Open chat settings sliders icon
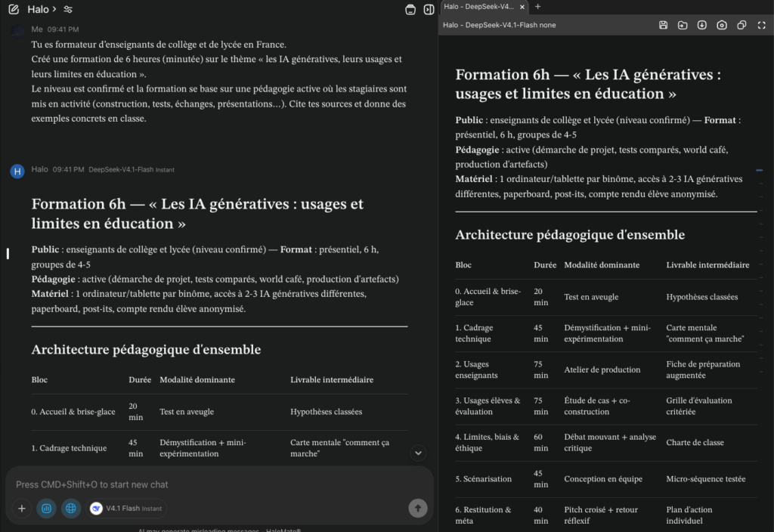This screenshot has width=774, height=532. pyautogui.click(x=68, y=9)
